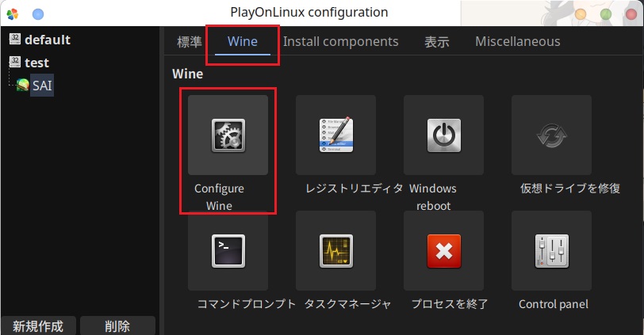
Task: Open the command prompt (コマンドプロンプト)
Action: 228,250
